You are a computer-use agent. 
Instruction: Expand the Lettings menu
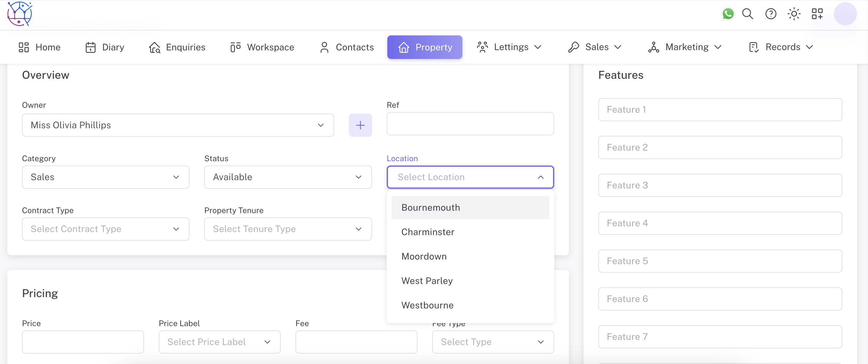pos(509,47)
